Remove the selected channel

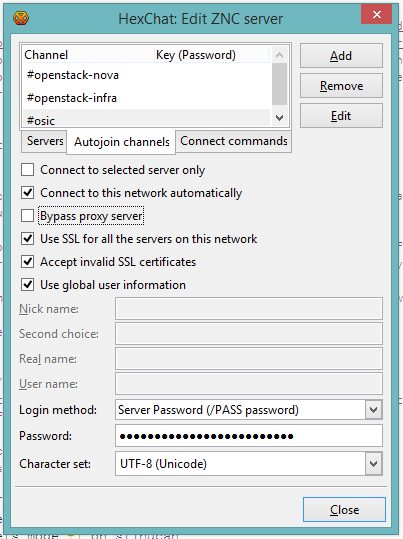click(341, 86)
